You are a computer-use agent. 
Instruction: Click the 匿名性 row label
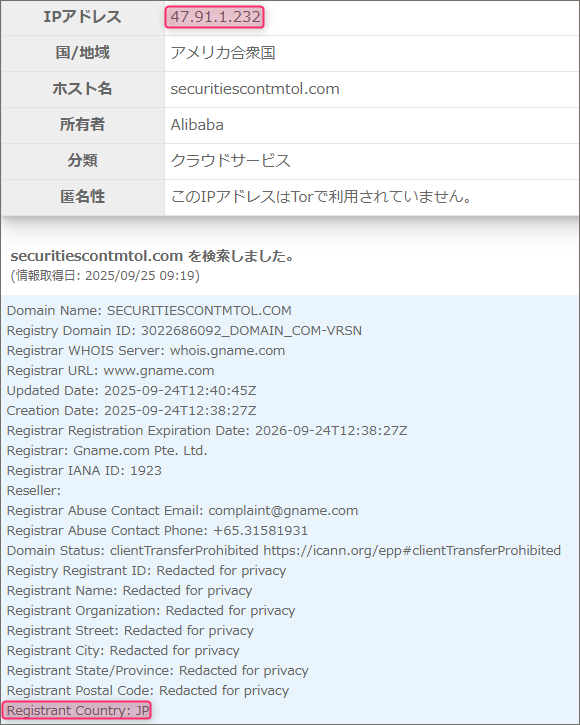tap(82, 197)
